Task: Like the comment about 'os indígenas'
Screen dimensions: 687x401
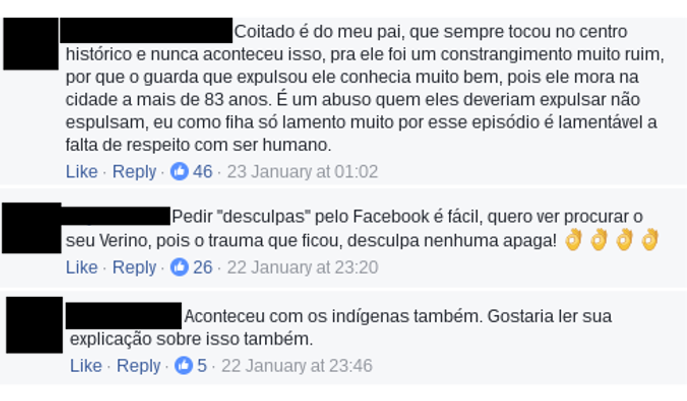Action: pos(86,366)
